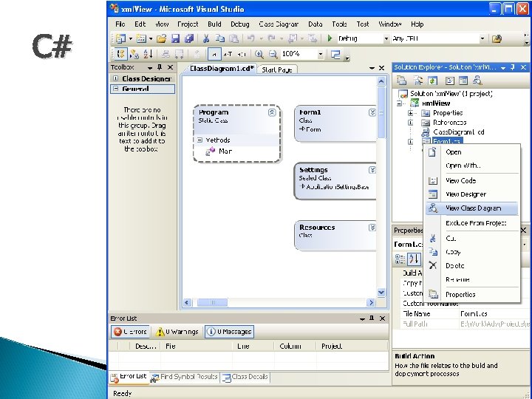This screenshot has width=532, height=399.
Task: Click the Open File folder icon
Action: [162, 38]
